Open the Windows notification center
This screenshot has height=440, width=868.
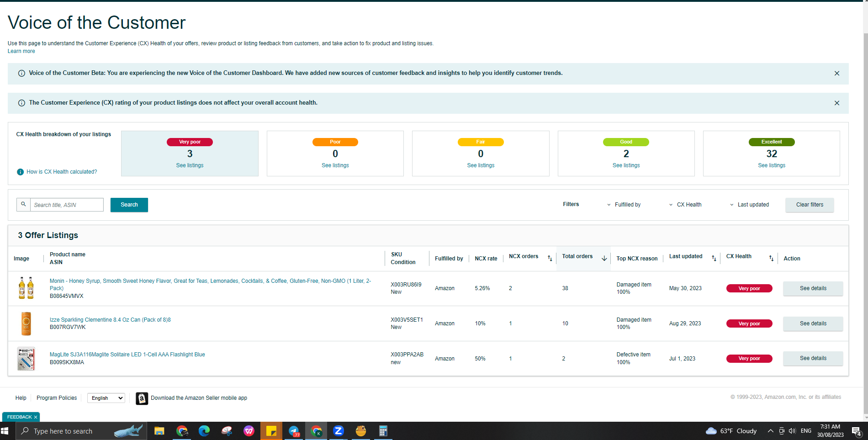(x=857, y=431)
